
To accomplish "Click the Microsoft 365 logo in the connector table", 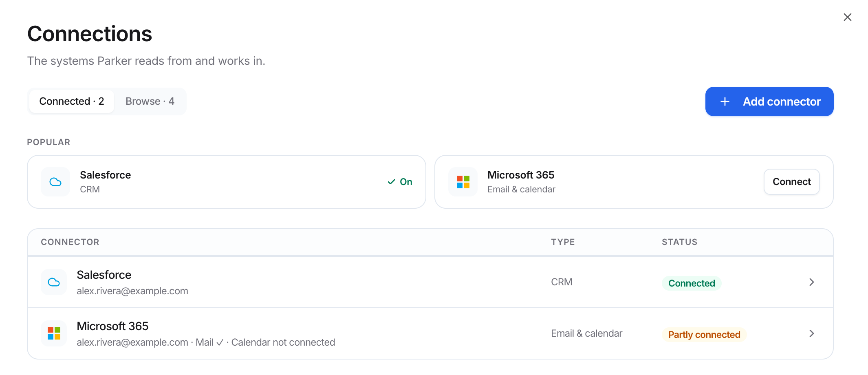I will 54,333.
